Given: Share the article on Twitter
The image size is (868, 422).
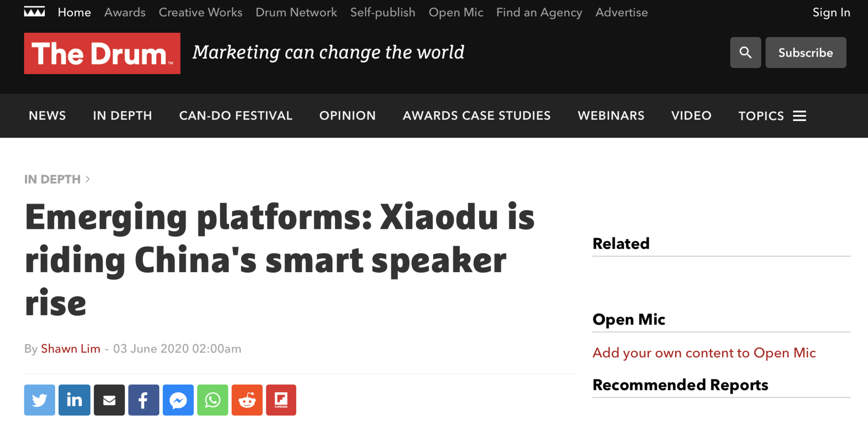Looking at the screenshot, I should [39, 400].
